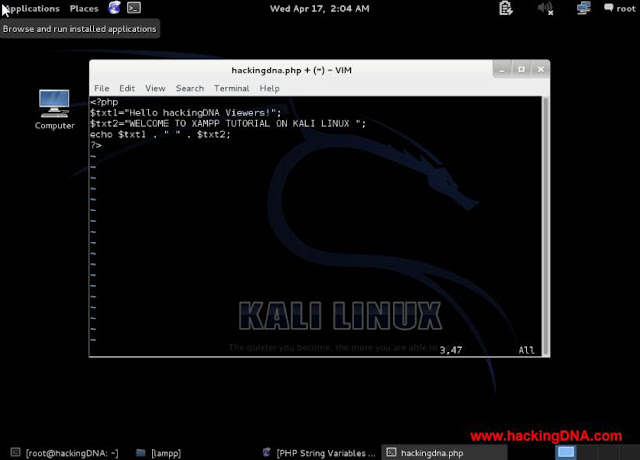The height and width of the screenshot is (460, 640).
Task: Select the Computer desktop icon
Action: point(55,109)
